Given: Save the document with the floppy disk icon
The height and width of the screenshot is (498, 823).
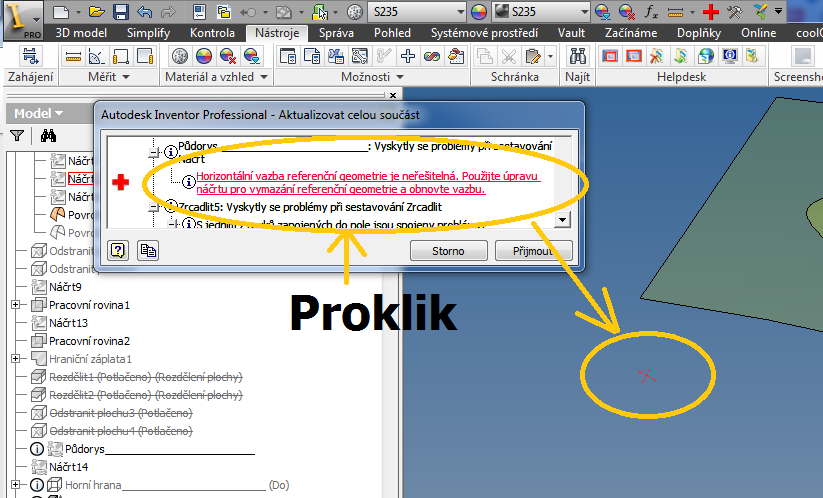Looking at the screenshot, I should (x=121, y=12).
